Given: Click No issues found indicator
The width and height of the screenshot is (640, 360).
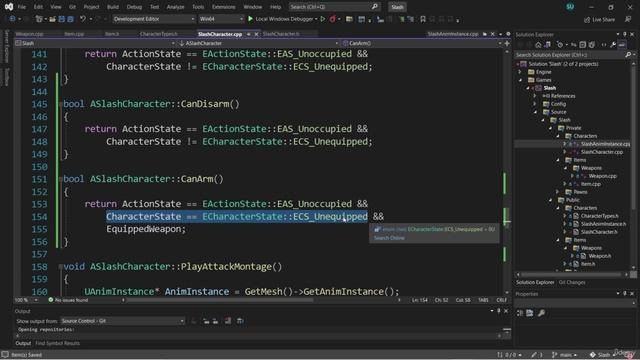Looking at the screenshot, I should [x=68, y=300].
